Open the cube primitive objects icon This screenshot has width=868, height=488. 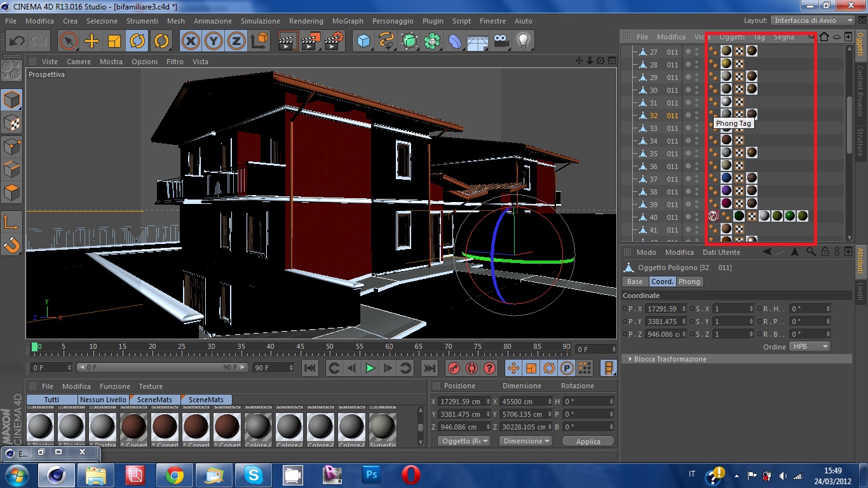(363, 41)
